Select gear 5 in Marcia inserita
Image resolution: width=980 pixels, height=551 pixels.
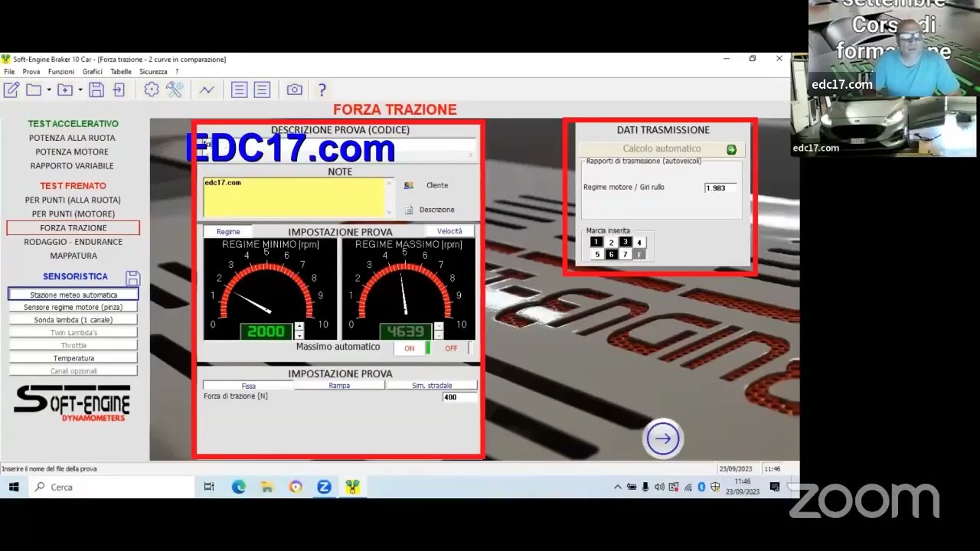click(x=597, y=254)
